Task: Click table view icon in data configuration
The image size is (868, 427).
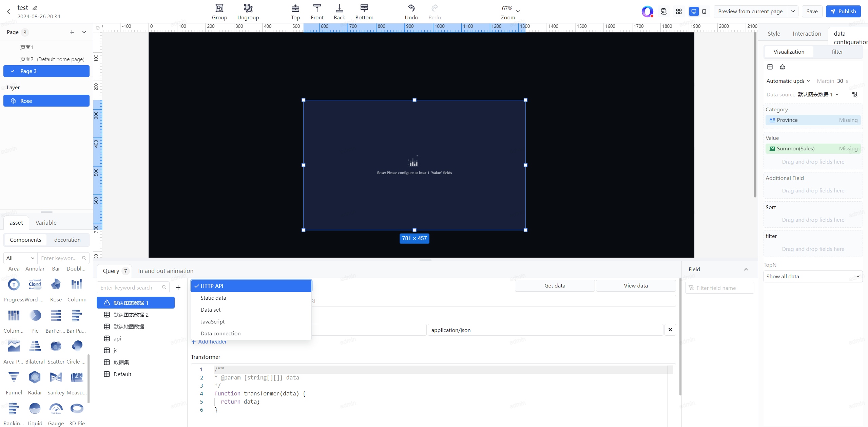Action: pyautogui.click(x=770, y=67)
